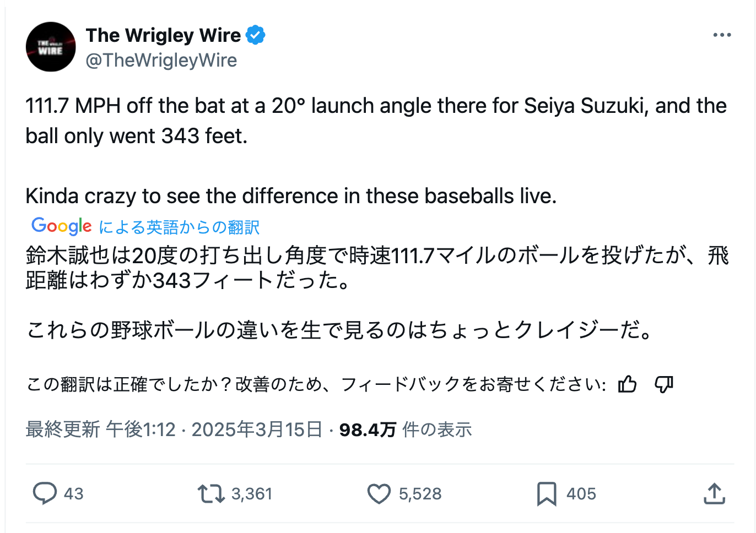Click the blue verified badge

click(x=255, y=35)
